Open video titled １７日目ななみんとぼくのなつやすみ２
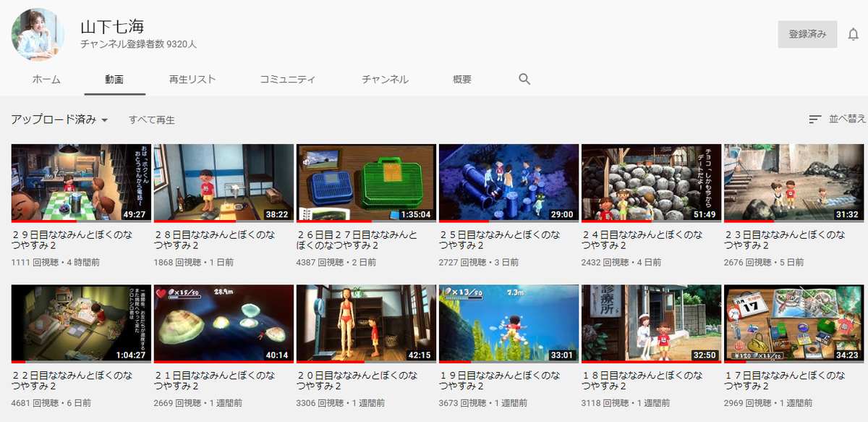868x422 pixels. (x=786, y=381)
